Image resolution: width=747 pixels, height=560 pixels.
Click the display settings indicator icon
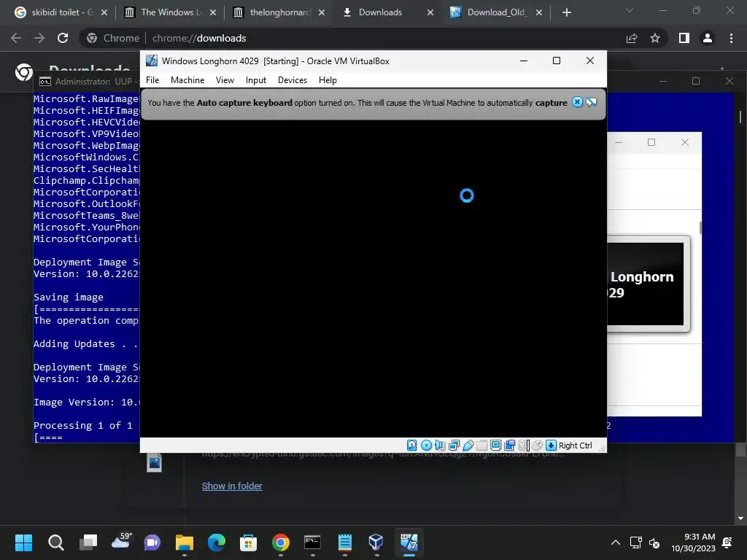495,446
